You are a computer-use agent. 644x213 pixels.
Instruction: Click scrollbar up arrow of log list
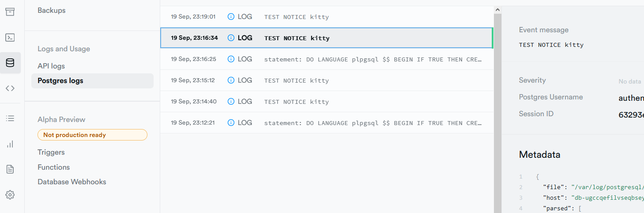tap(497, 10)
